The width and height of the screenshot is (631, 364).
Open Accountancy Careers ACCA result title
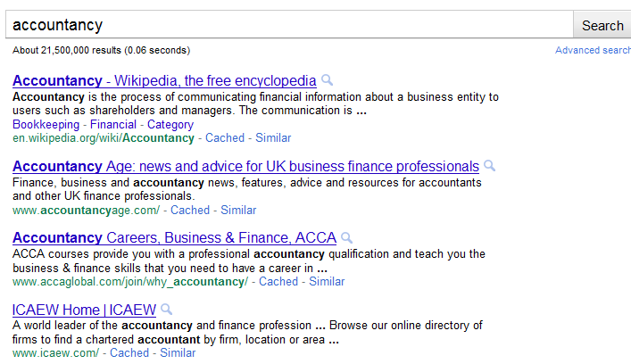pyautogui.click(x=174, y=237)
